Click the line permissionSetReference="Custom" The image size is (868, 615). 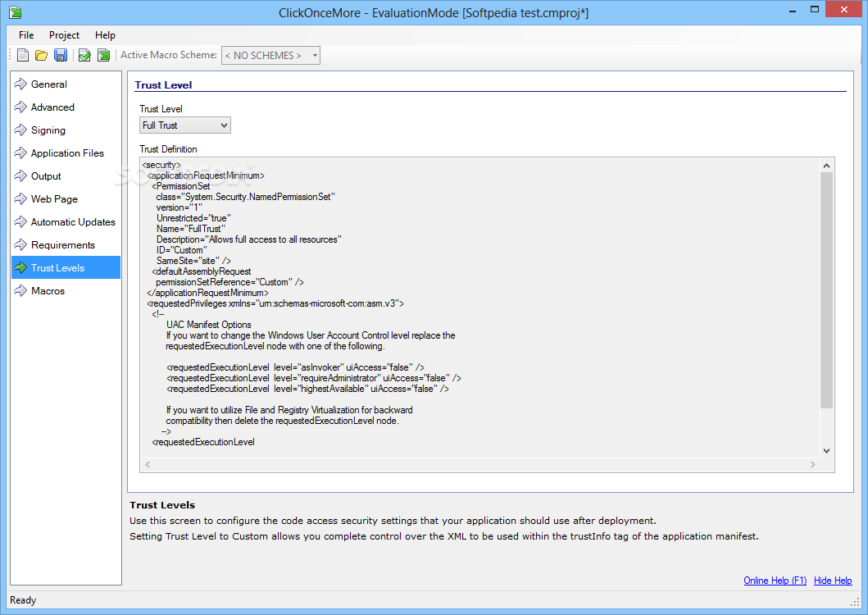point(229,282)
